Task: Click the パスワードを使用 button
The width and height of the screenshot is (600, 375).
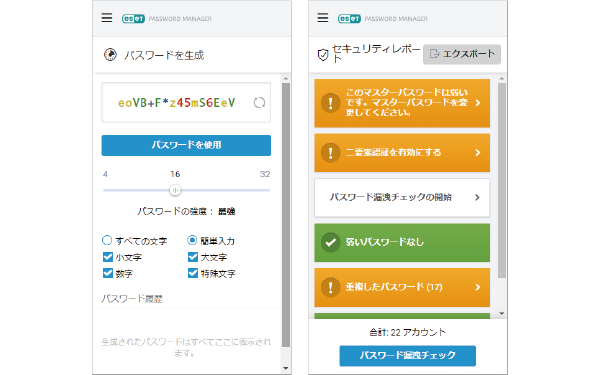Action: 186,145
